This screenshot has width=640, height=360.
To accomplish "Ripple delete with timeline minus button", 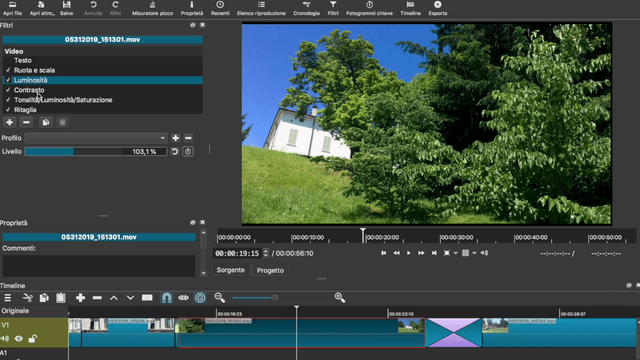I will coord(97,298).
